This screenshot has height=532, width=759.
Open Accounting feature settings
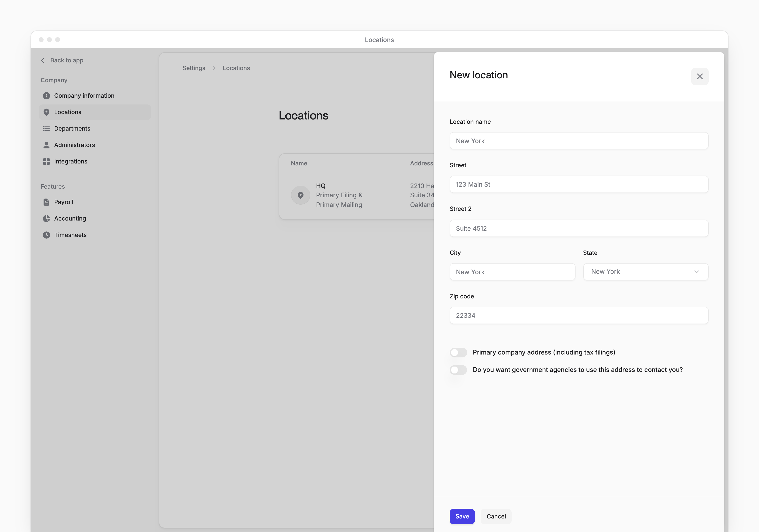coord(95,219)
